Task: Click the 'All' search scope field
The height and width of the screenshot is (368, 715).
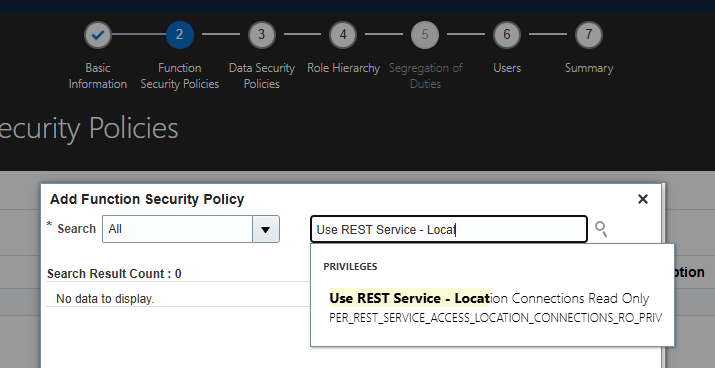Action: tap(177, 229)
